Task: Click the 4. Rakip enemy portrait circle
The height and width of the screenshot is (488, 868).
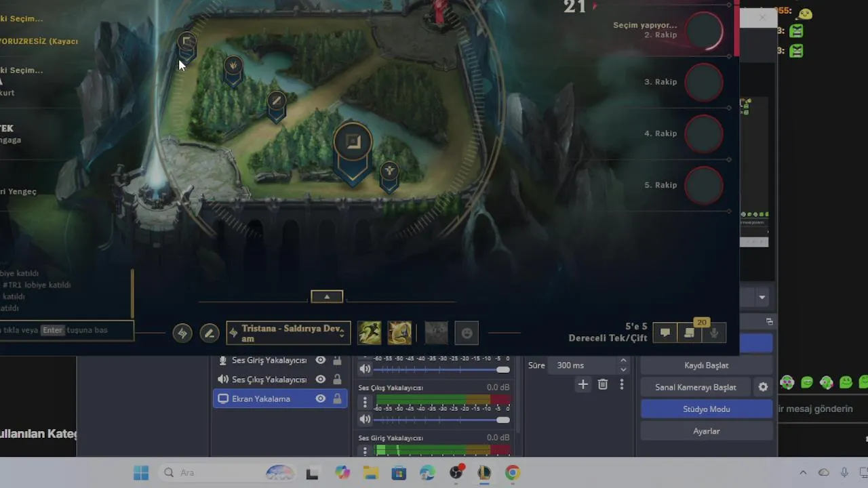Action: click(704, 134)
